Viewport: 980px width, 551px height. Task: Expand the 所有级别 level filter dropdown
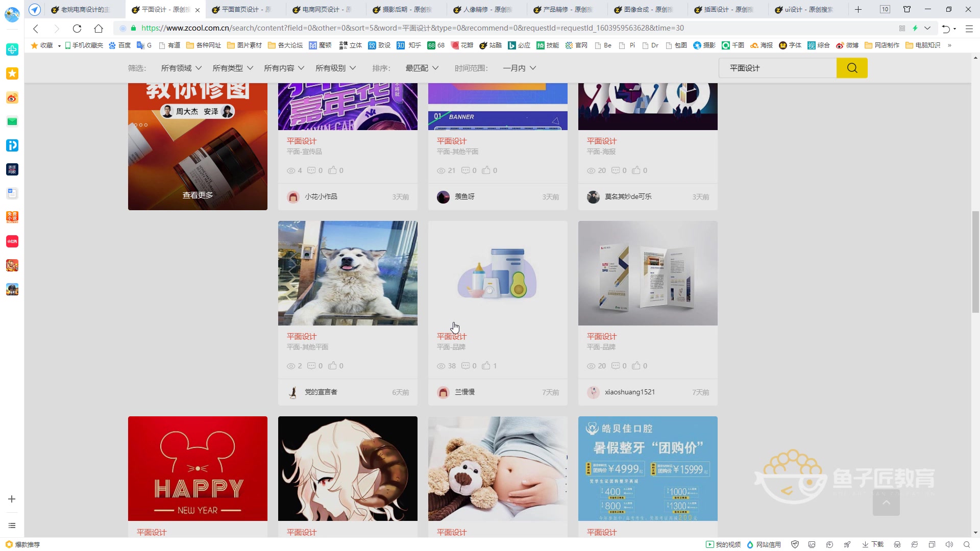coord(335,68)
